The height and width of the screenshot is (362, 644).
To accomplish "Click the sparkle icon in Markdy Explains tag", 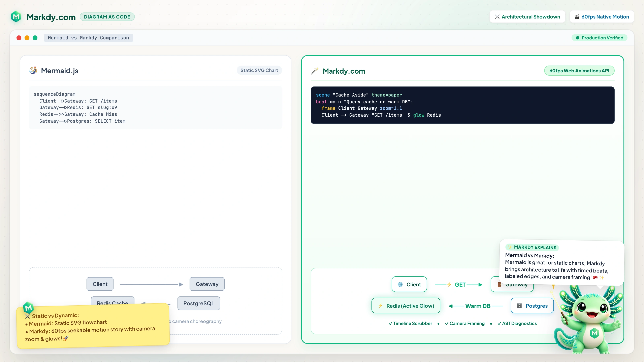I will [510, 247].
